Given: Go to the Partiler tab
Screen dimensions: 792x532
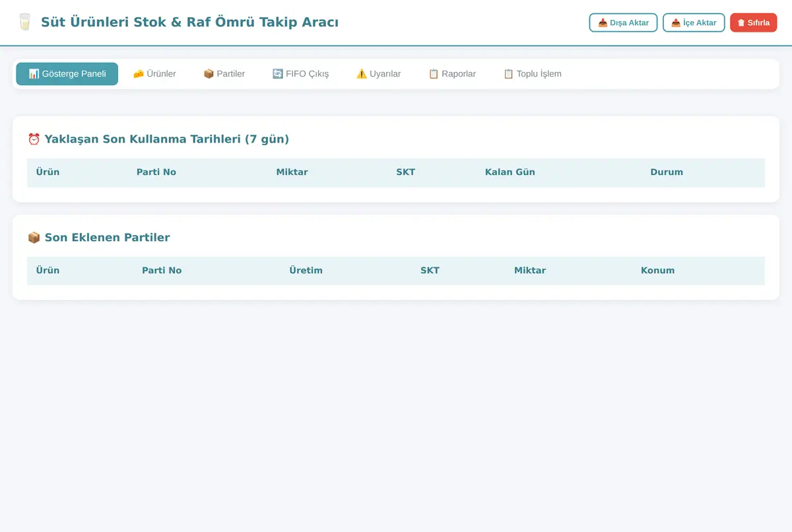Looking at the screenshot, I should (x=224, y=74).
